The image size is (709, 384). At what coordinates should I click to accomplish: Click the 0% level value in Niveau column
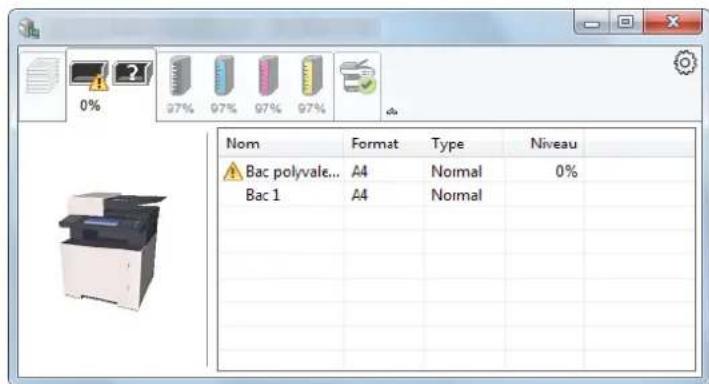point(566,171)
